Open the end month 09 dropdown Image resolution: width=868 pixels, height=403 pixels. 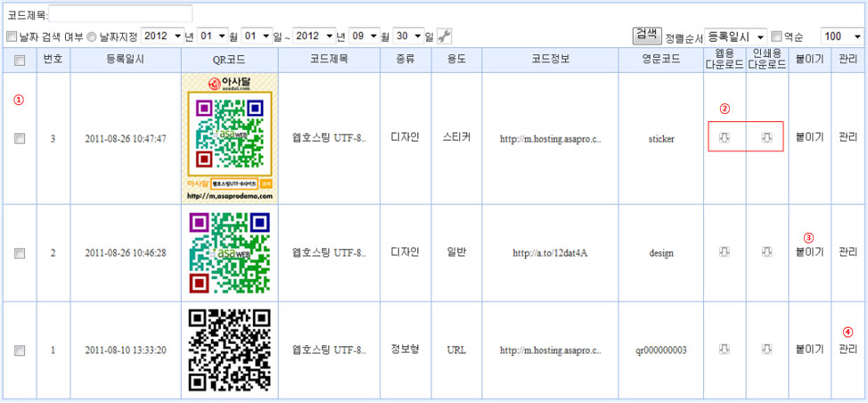click(363, 37)
